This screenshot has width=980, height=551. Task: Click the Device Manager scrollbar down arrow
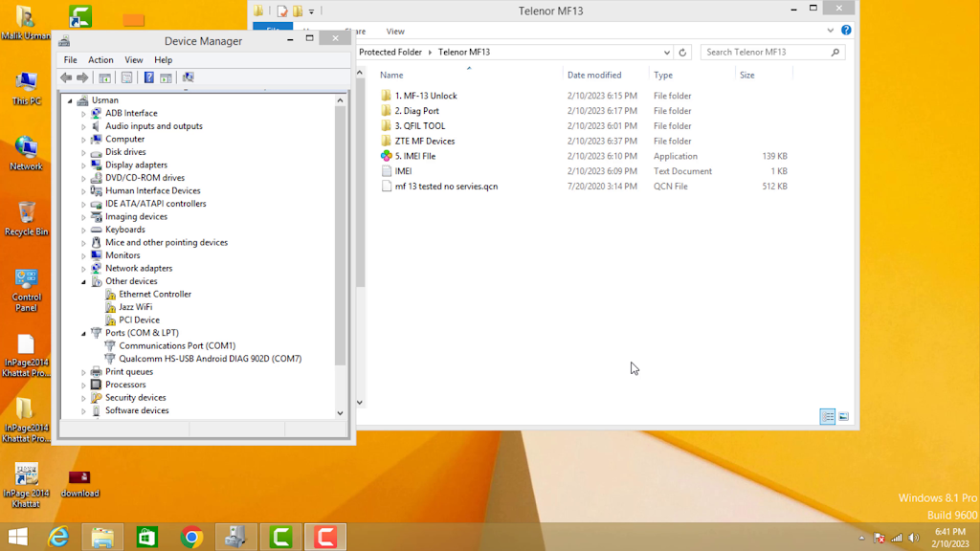[340, 413]
